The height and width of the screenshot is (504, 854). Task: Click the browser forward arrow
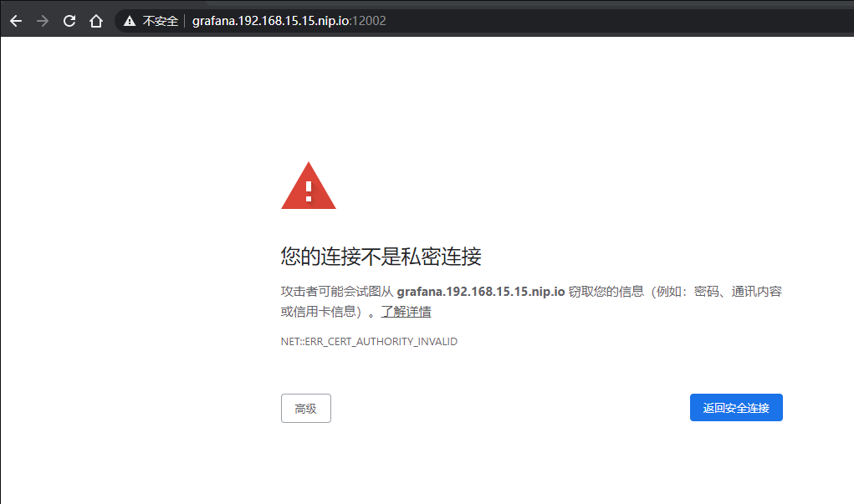43,21
